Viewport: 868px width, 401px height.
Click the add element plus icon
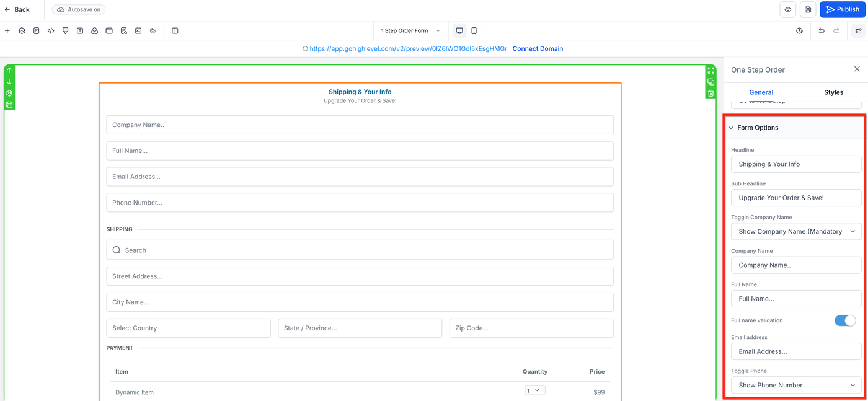[x=7, y=30]
